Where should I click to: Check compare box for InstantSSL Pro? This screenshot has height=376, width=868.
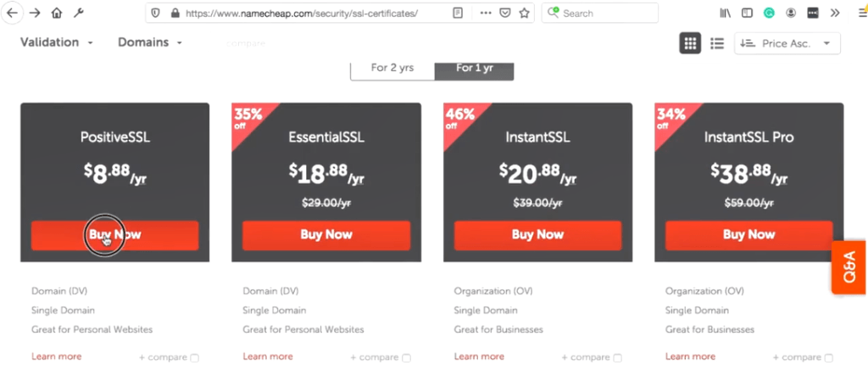[x=829, y=358]
